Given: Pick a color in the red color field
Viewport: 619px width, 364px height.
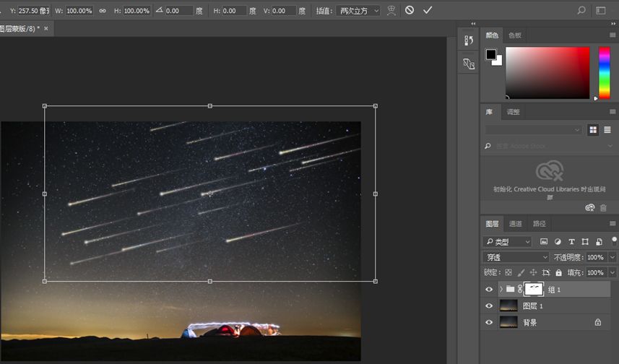Looking at the screenshot, I should coord(547,73).
